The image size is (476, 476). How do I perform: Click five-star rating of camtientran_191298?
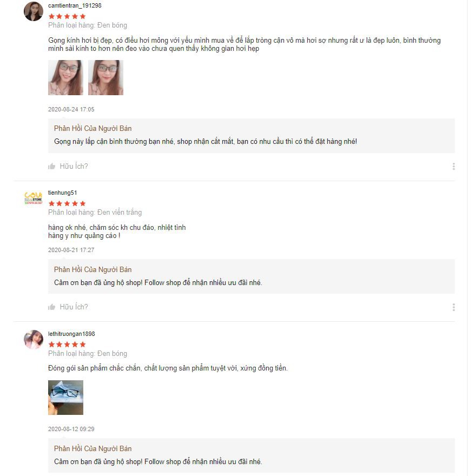(x=67, y=16)
